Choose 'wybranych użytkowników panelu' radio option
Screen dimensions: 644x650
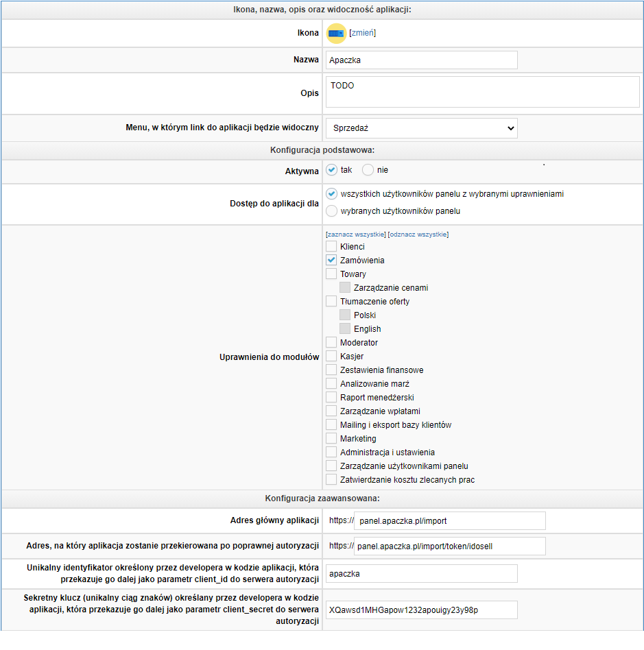(332, 211)
